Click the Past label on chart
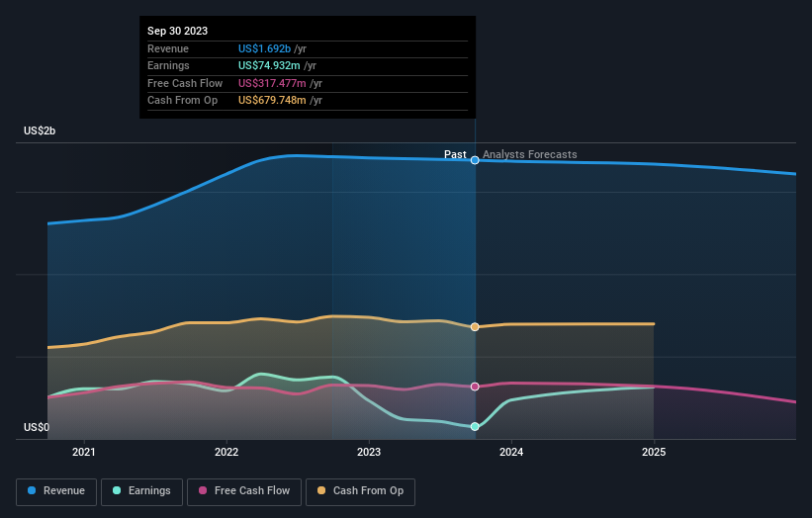 pos(455,155)
